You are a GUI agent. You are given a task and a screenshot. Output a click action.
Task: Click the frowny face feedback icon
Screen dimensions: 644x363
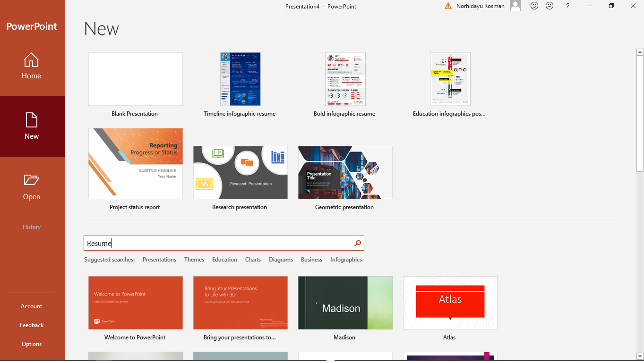549,6
